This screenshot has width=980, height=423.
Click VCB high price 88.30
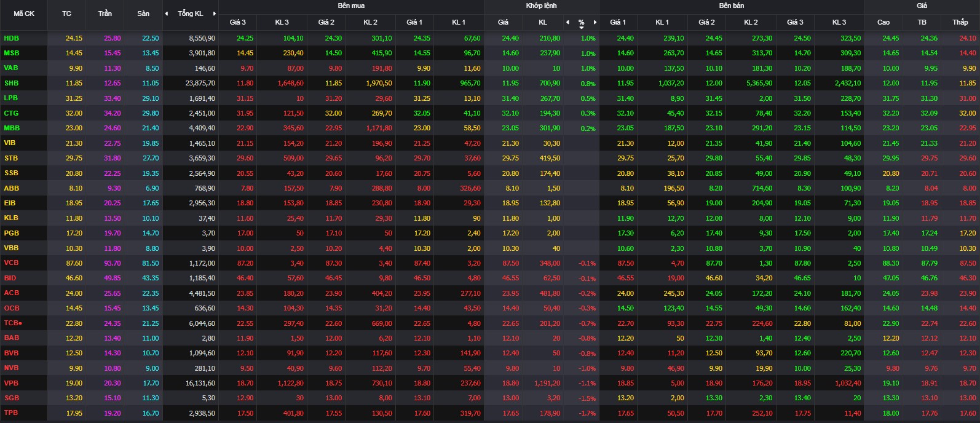[x=891, y=263]
